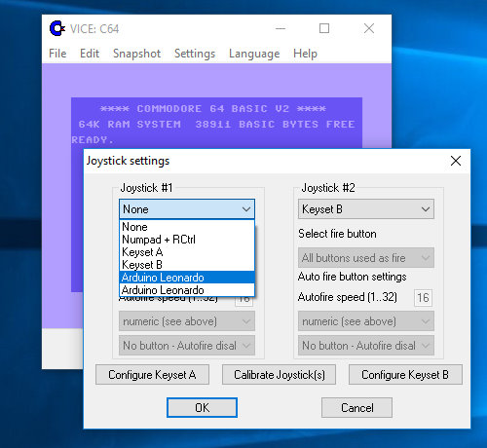This screenshot has width=487, height=448.
Task: Open the Help menu
Action: point(305,54)
